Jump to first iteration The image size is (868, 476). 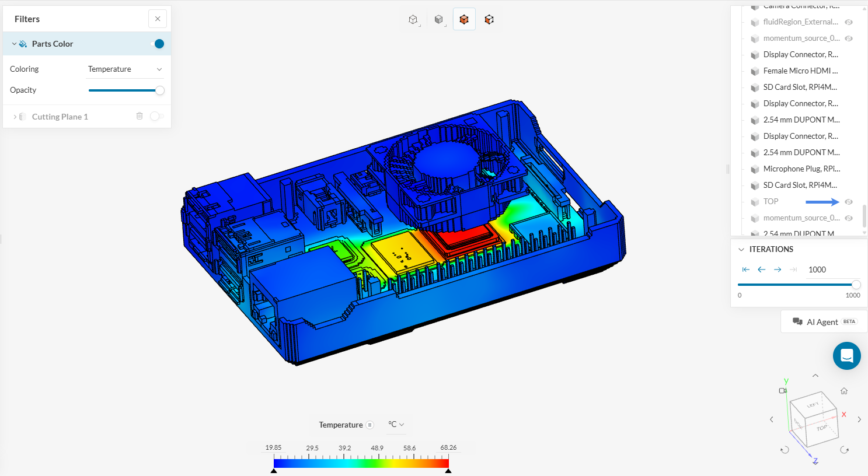pos(745,269)
